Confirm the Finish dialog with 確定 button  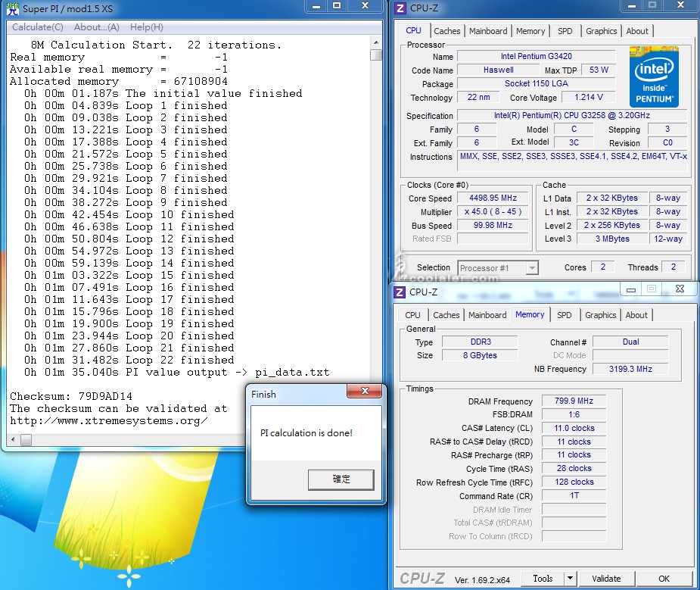(341, 479)
